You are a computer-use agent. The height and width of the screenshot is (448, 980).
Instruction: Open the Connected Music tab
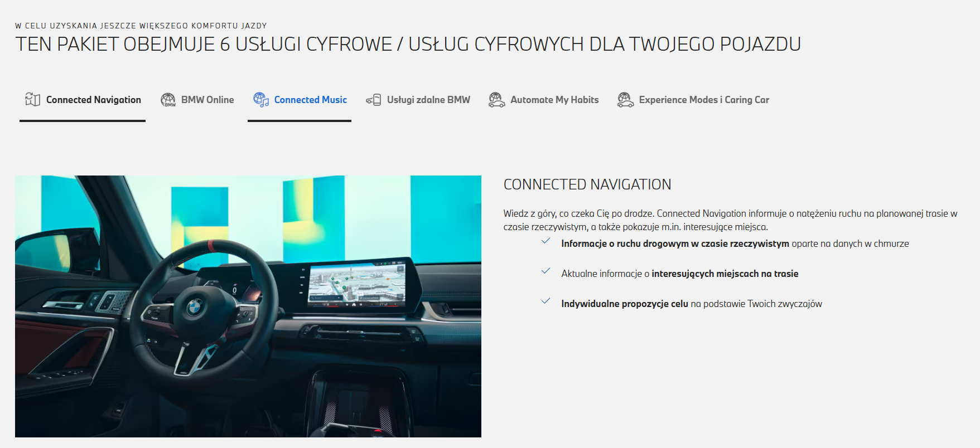click(300, 100)
